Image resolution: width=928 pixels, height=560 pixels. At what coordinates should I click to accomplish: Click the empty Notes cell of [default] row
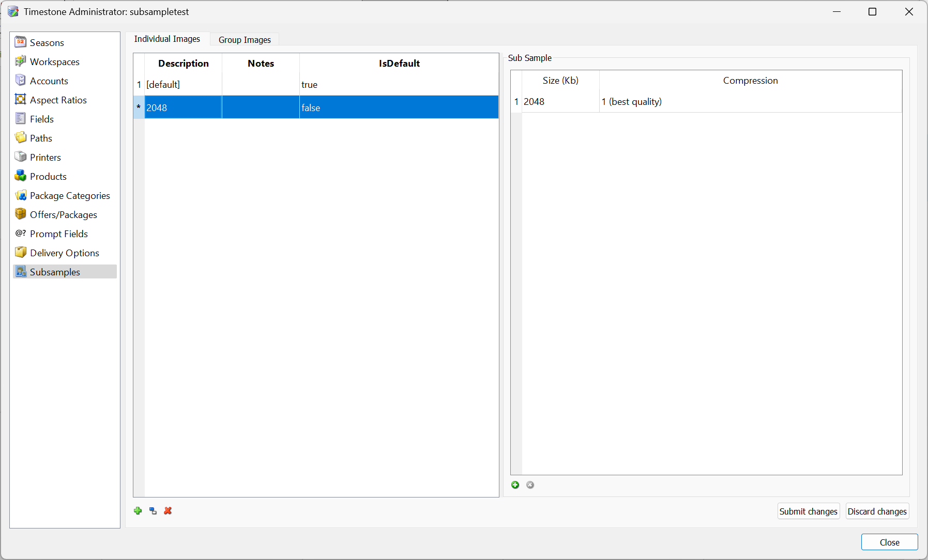point(261,85)
